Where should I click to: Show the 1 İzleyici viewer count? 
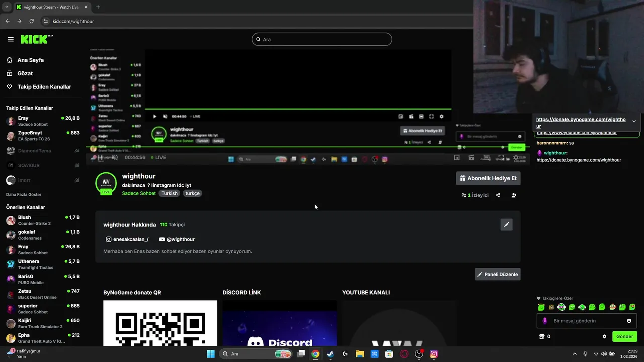click(474, 195)
